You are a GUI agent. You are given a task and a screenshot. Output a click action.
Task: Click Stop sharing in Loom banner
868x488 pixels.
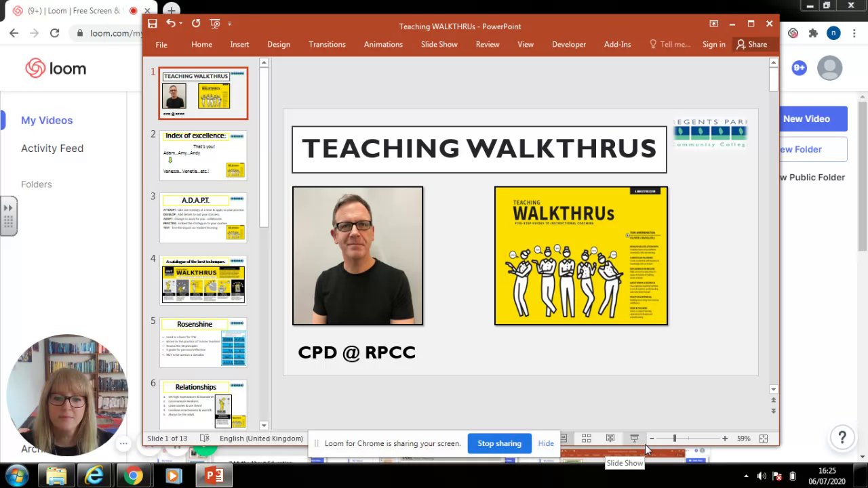point(499,443)
